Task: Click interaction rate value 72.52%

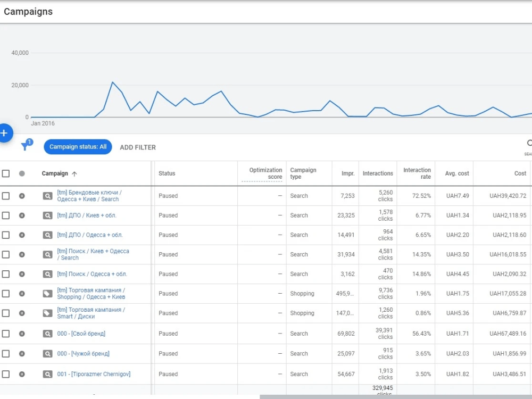Action: [421, 196]
